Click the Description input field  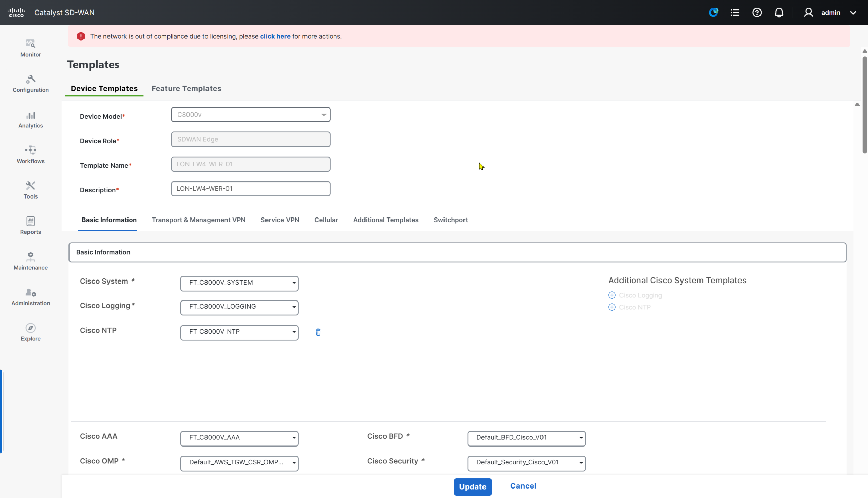[x=251, y=188]
